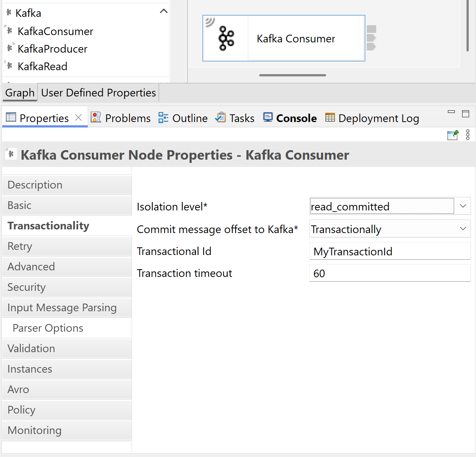The width and height of the screenshot is (476, 457).
Task: Select the KafkaProducer palette icon
Action: click(x=10, y=48)
